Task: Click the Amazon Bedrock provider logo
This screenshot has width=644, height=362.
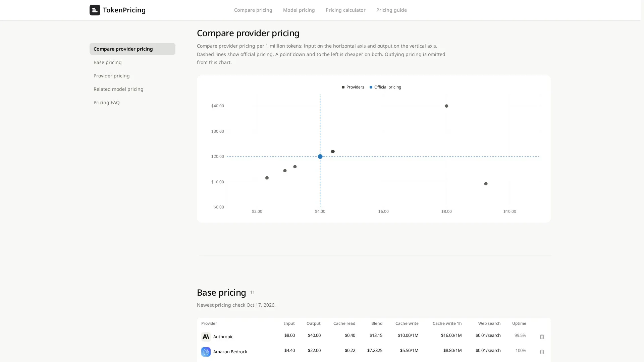Action: click(206, 352)
